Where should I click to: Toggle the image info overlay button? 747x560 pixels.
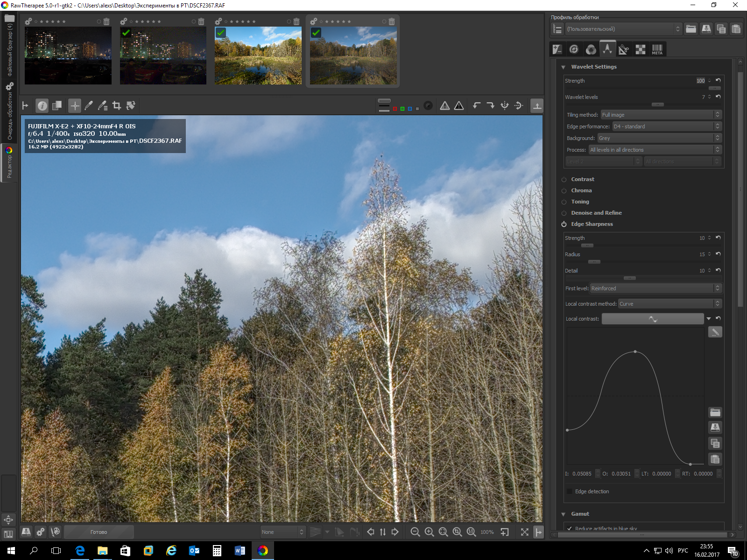tap(42, 106)
